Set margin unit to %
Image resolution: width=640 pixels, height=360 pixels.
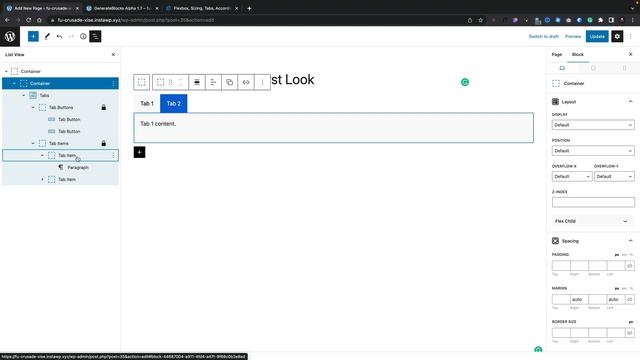[x=631, y=288]
